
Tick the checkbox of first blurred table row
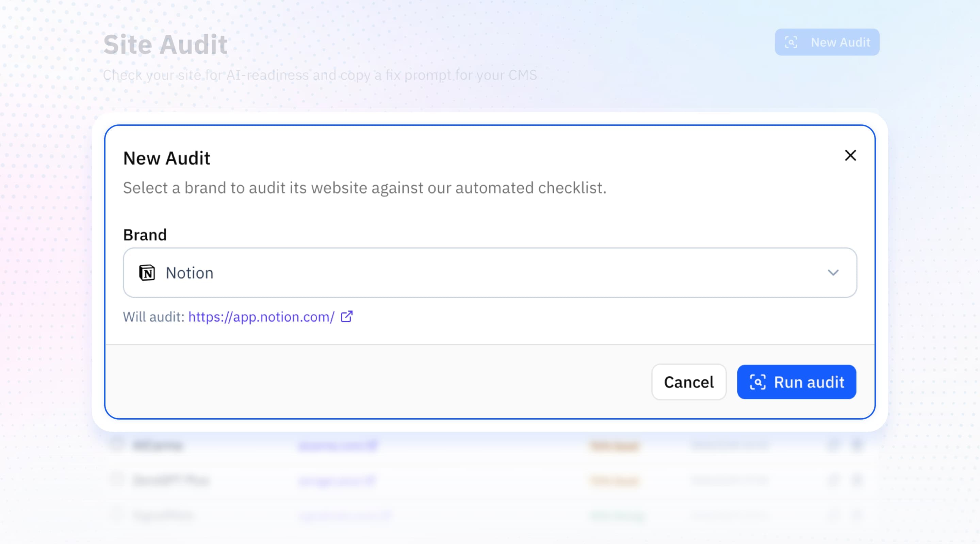pos(116,444)
